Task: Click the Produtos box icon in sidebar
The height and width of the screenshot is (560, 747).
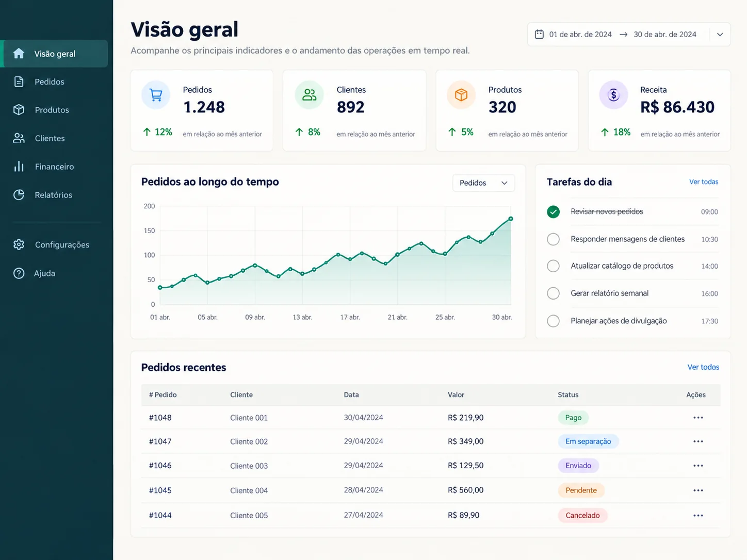Action: coord(19,110)
